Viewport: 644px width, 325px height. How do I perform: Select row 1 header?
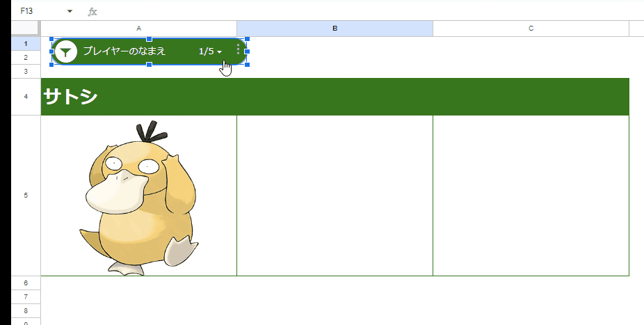click(26, 44)
